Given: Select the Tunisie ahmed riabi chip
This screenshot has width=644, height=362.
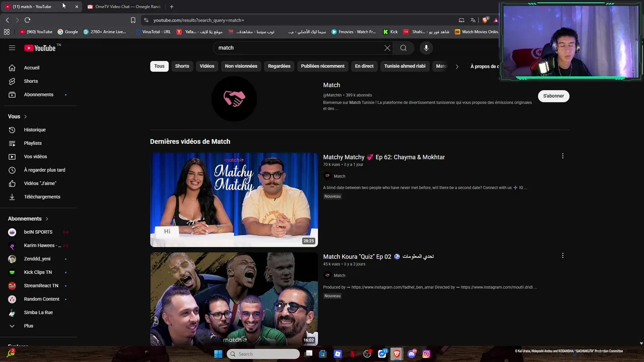Looking at the screenshot, I should (x=405, y=66).
